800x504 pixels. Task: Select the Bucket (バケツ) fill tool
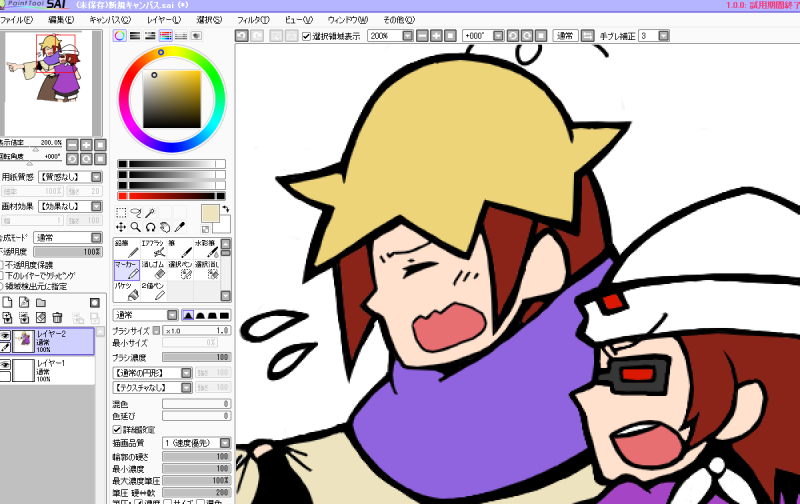(x=127, y=291)
